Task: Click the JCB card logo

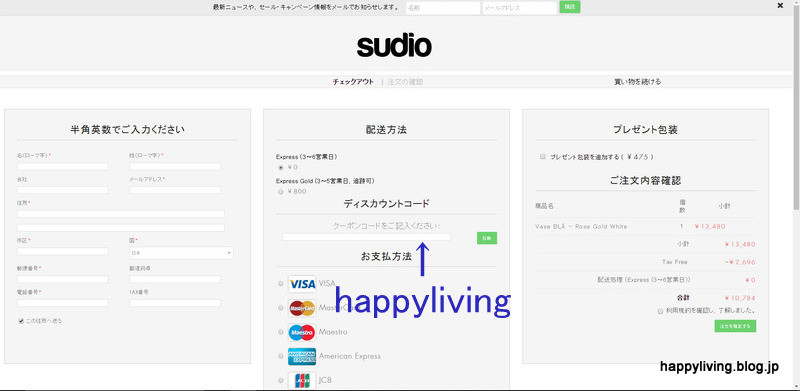Action: [302, 380]
